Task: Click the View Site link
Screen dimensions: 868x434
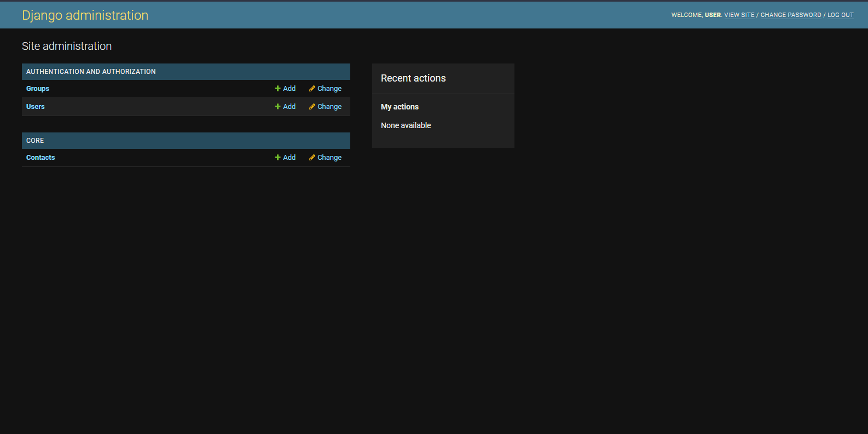Action: [x=739, y=15]
